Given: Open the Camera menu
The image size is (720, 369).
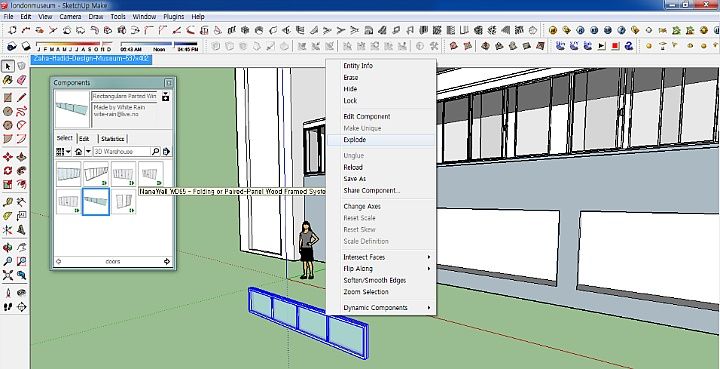Looking at the screenshot, I should point(70,17).
